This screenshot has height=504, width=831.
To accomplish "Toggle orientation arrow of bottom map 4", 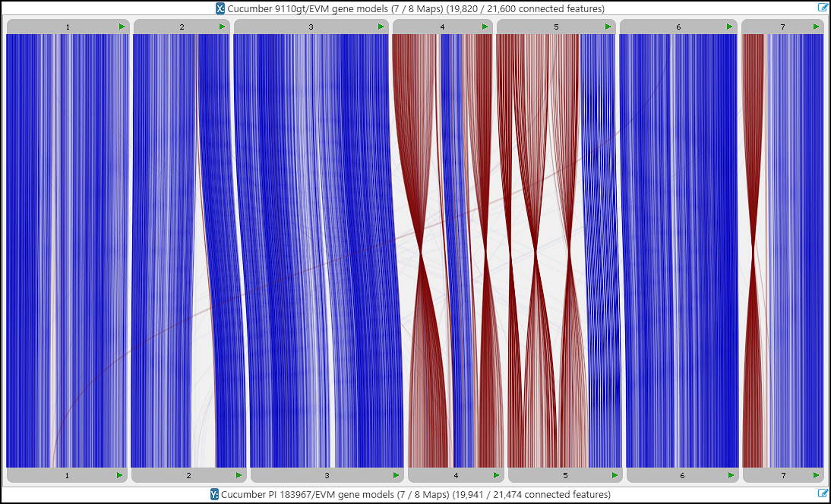I will click(x=496, y=475).
